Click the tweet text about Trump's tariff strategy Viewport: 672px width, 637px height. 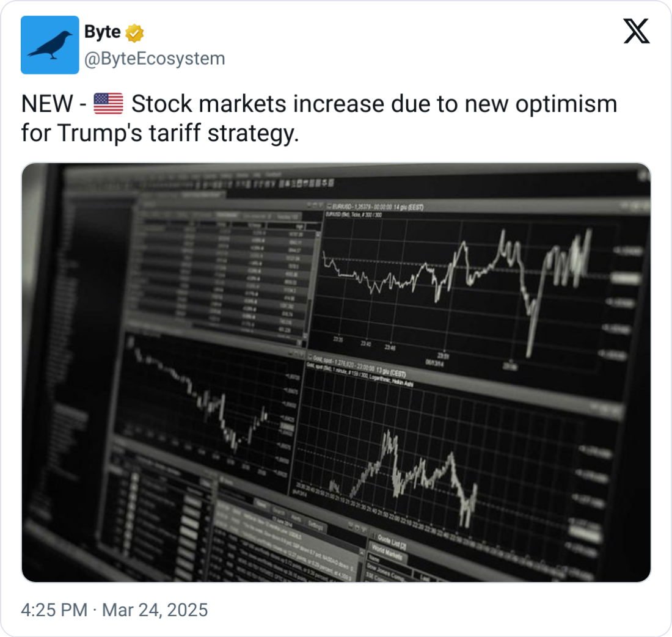[319, 118]
